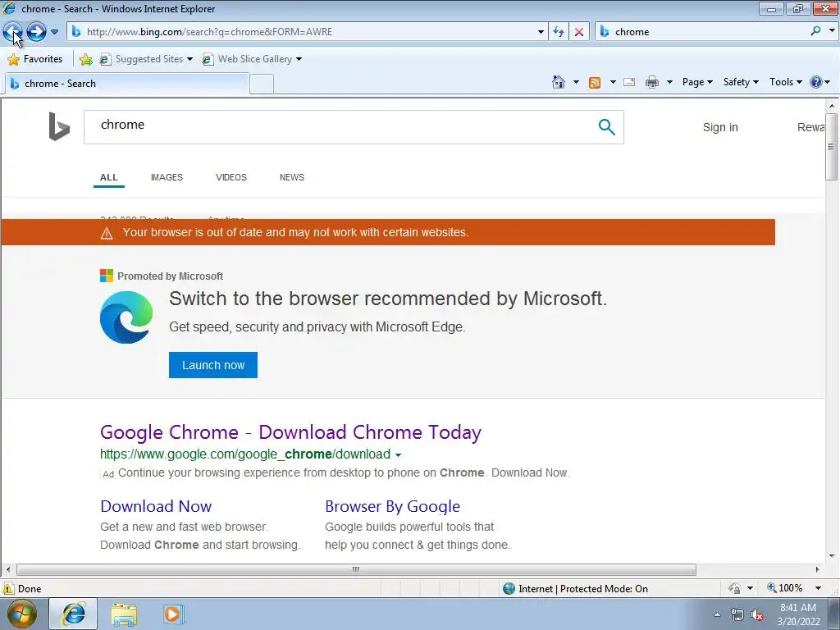Click the Bing search input box
This screenshot has height=630, width=840.
tap(340, 127)
